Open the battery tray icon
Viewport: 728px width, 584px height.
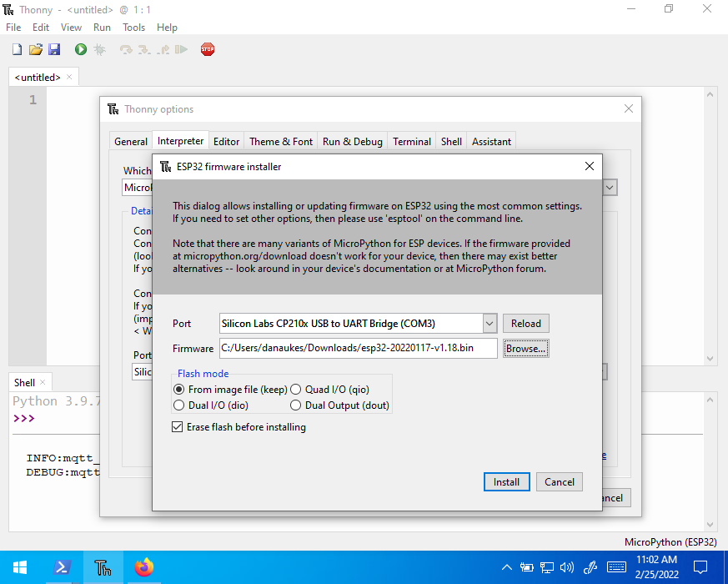point(526,567)
